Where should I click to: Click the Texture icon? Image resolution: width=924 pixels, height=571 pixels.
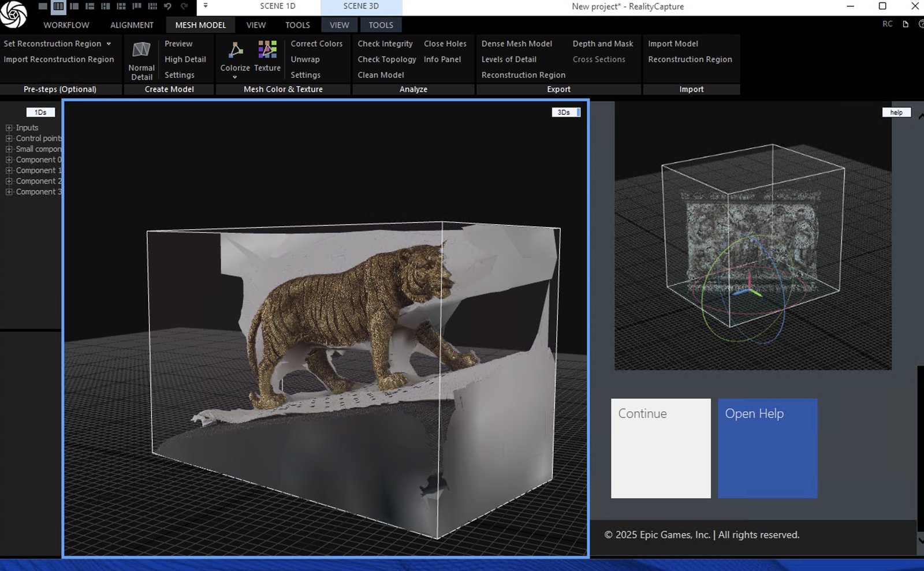(x=267, y=50)
